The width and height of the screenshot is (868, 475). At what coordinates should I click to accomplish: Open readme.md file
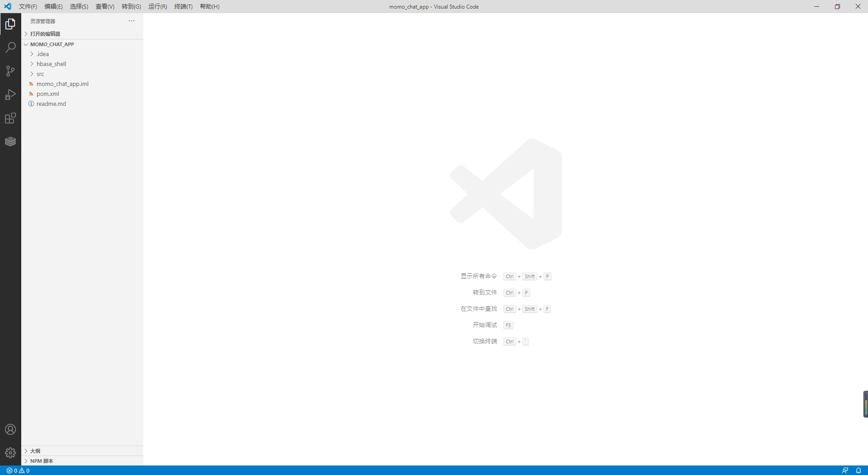point(82,104)
